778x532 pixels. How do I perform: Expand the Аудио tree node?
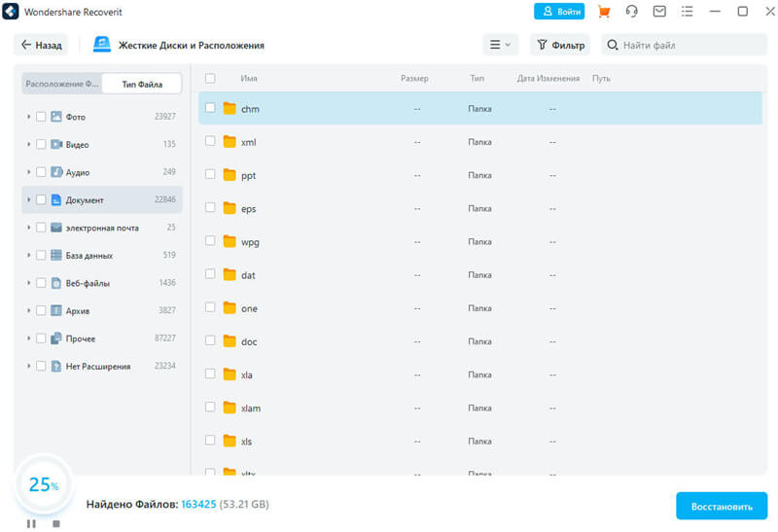(x=29, y=172)
